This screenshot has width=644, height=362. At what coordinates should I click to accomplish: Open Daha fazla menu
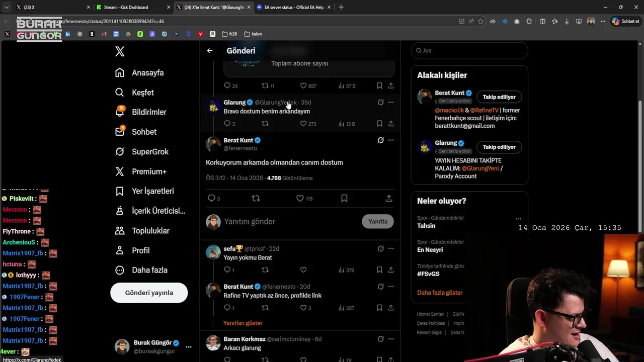[141, 270]
